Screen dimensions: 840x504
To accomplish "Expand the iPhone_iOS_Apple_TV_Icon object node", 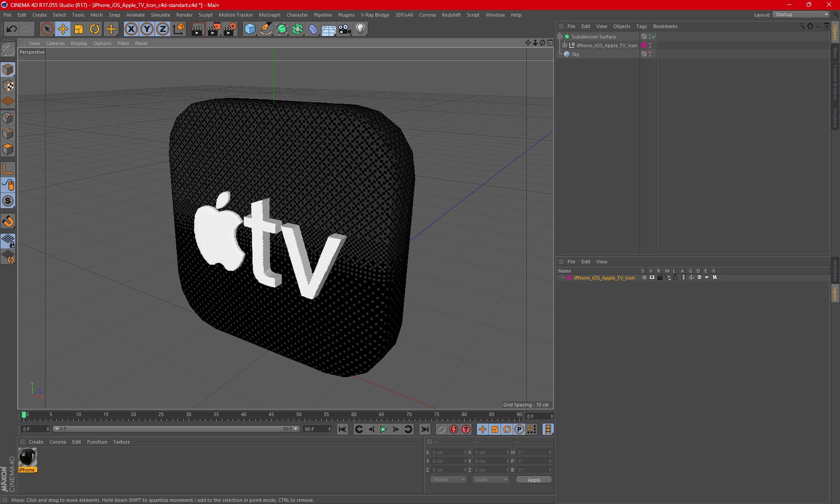I will (x=565, y=45).
